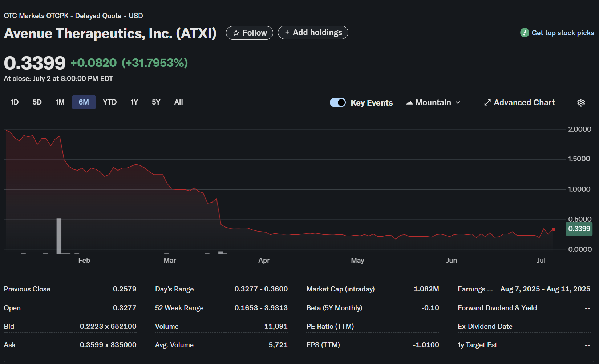The image size is (599, 364).
Task: Follow Avenue Therapeutics stock
Action: click(x=250, y=33)
